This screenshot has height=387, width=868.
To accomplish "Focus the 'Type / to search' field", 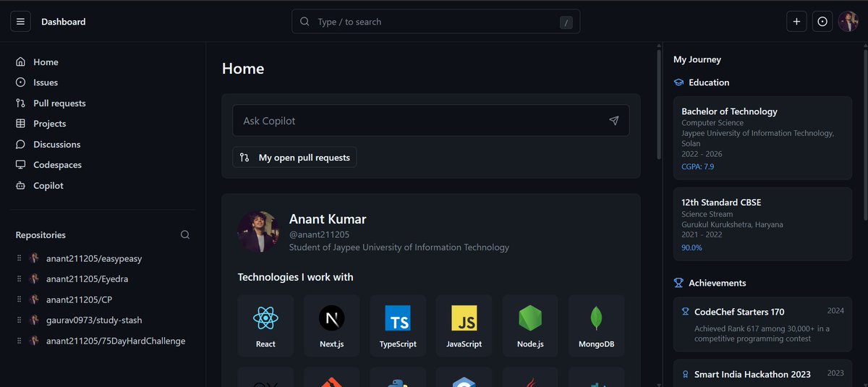I will 435,22.
